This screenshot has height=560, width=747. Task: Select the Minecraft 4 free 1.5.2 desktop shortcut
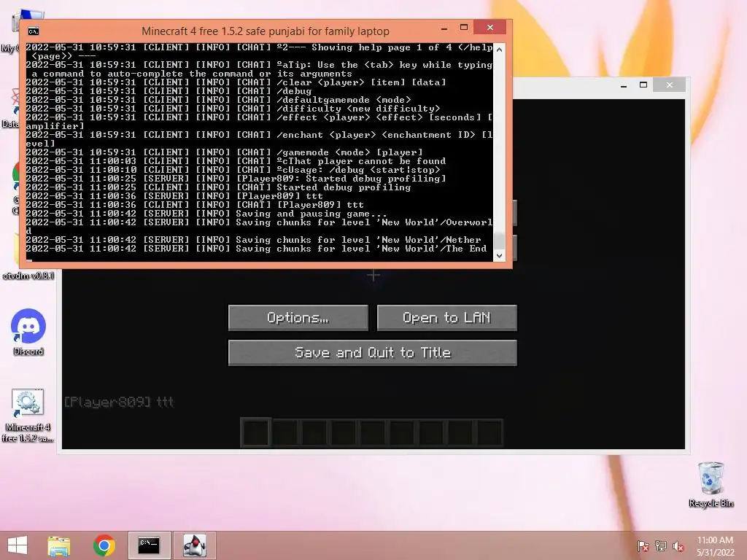pyautogui.click(x=27, y=415)
